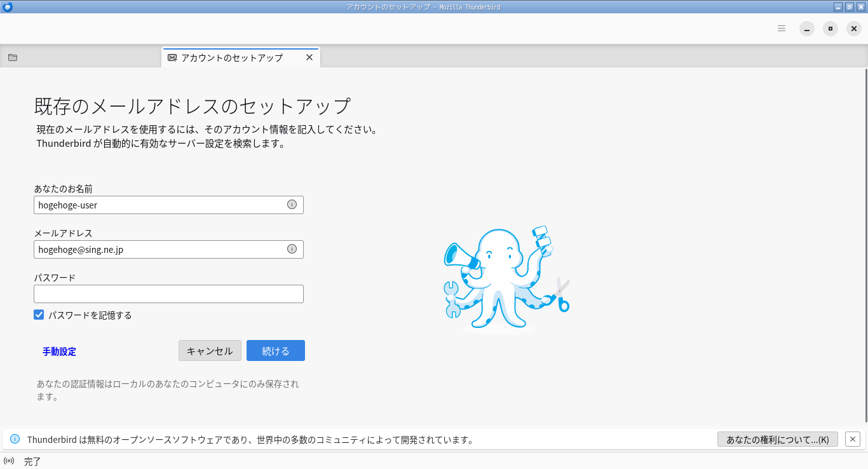Click the mail icon on account setup tab
868x469 pixels.
pyautogui.click(x=172, y=58)
